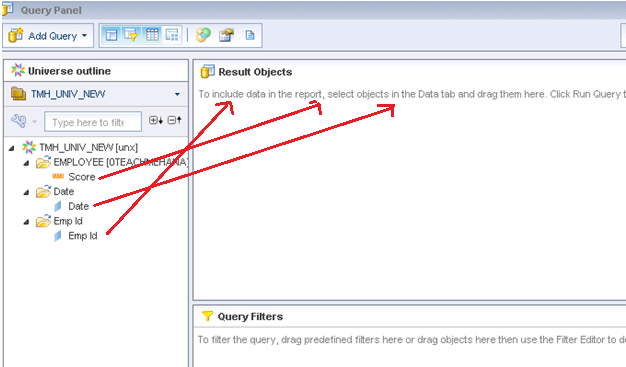Screen dimensions: 626x367
Task: Select the TMH_UNIV_NEW [unx] tree item
Action: 88,148
